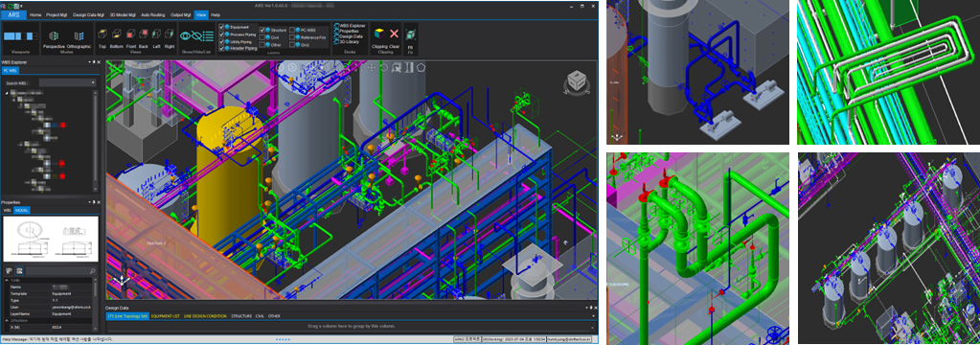Open the Search WBS dropdown
980x345 pixels.
[67, 82]
